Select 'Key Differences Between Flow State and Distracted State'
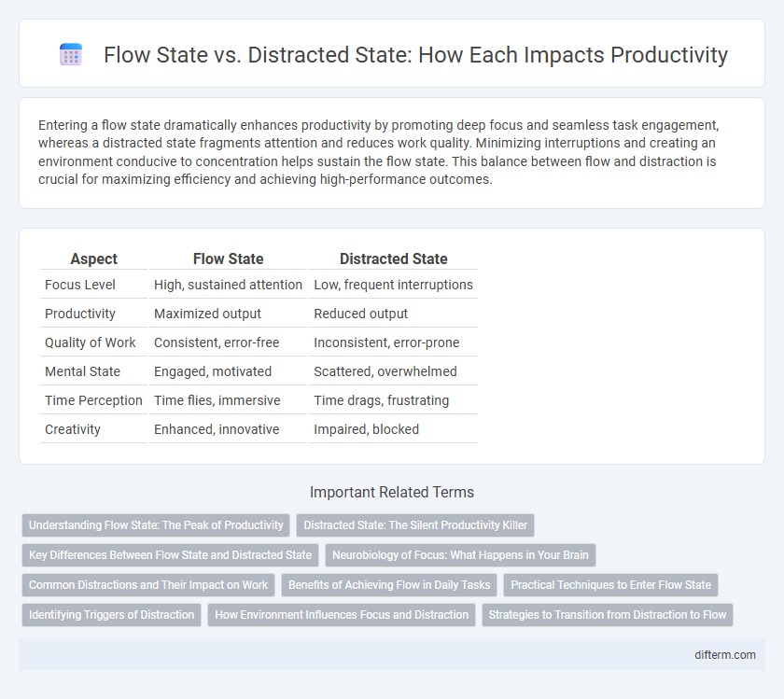Screen dimensions: 784x699 (171, 555)
